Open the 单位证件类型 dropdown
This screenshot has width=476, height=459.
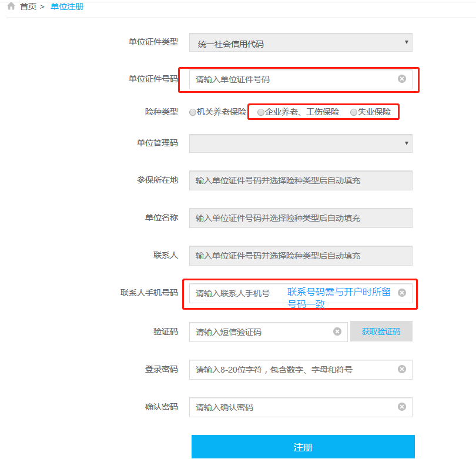pos(300,42)
